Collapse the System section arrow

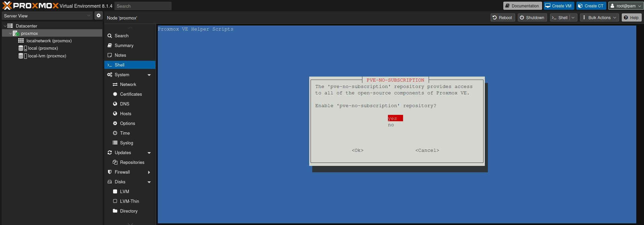click(149, 75)
